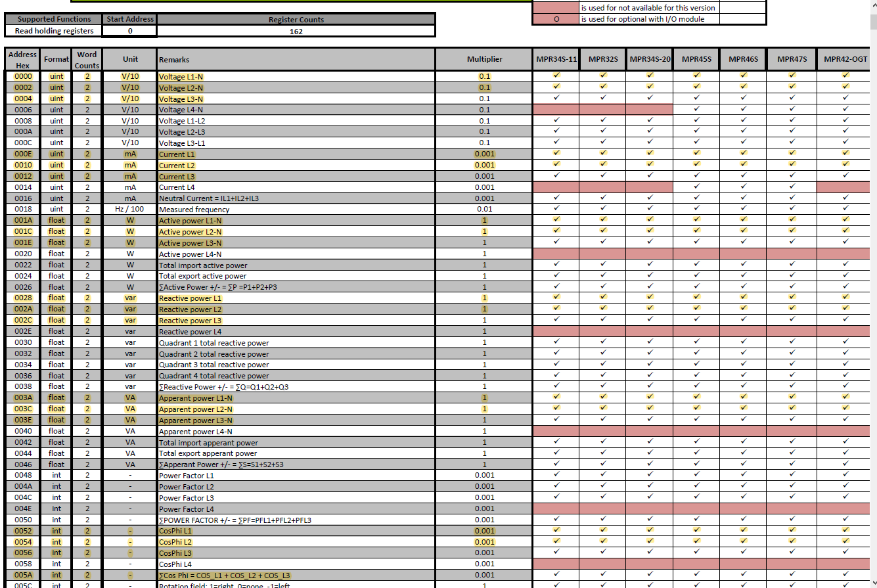This screenshot has width=877, height=588.
Task: Select the "∑POWER FACTOR +/-" formula cell
Action: pyautogui.click(x=296, y=520)
